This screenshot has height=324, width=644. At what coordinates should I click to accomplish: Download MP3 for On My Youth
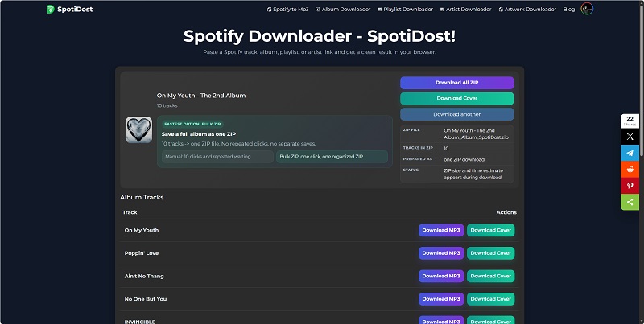441,230
